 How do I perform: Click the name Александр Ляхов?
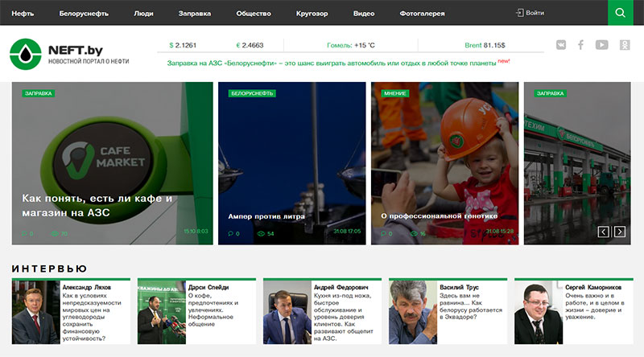pyautogui.click(x=87, y=287)
